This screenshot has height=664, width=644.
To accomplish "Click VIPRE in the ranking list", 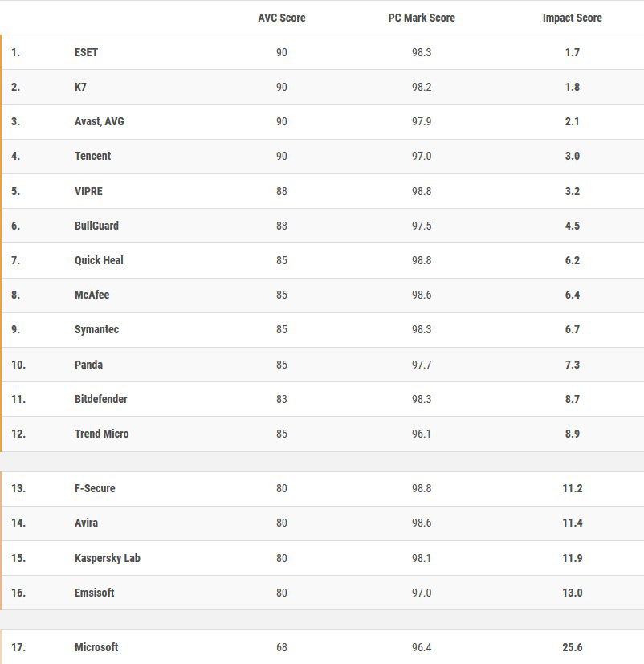I will (88, 191).
